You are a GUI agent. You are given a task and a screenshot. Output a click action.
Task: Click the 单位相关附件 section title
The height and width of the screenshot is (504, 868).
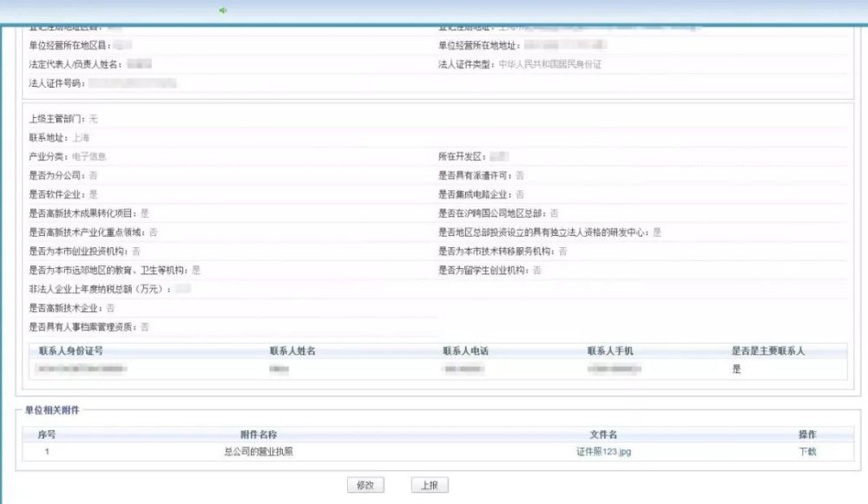tap(52, 410)
